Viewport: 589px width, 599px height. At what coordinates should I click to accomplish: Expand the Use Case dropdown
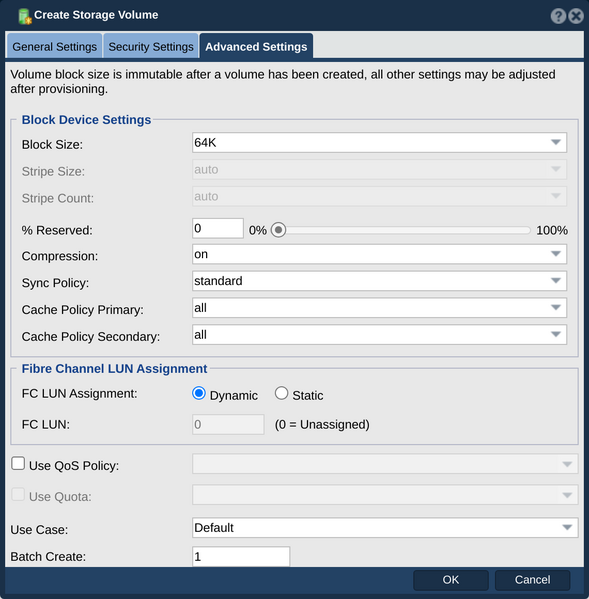point(385,528)
